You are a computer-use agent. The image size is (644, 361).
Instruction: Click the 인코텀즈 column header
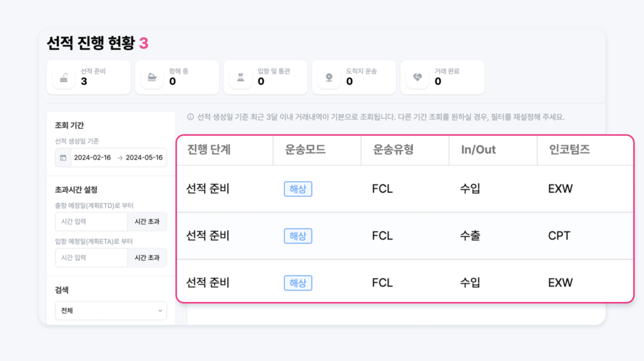[x=569, y=150]
